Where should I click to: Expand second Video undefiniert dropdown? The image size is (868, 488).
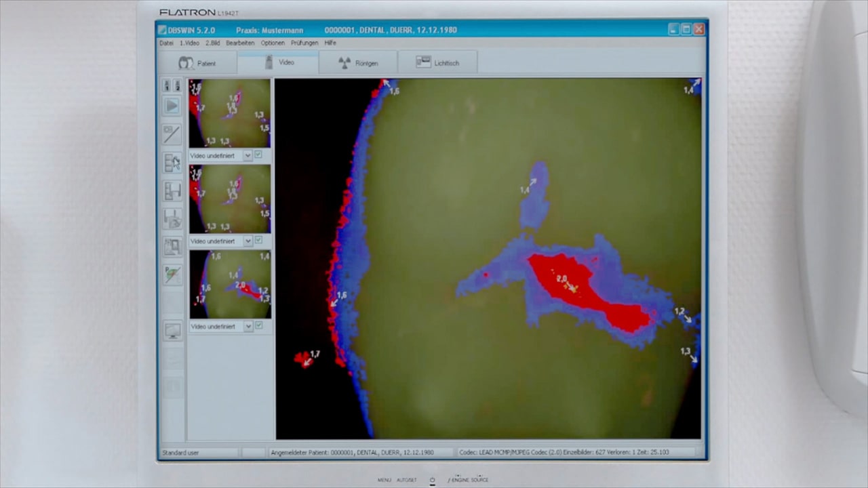[x=248, y=241]
